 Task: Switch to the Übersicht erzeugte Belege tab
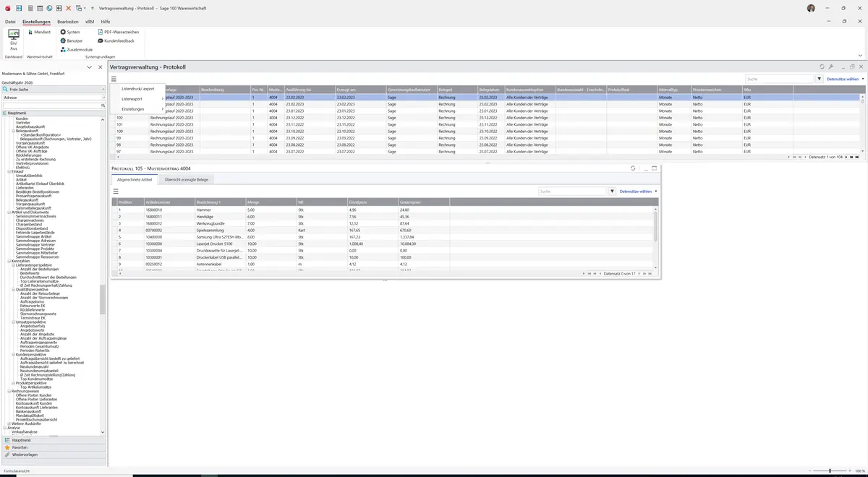(x=186, y=179)
